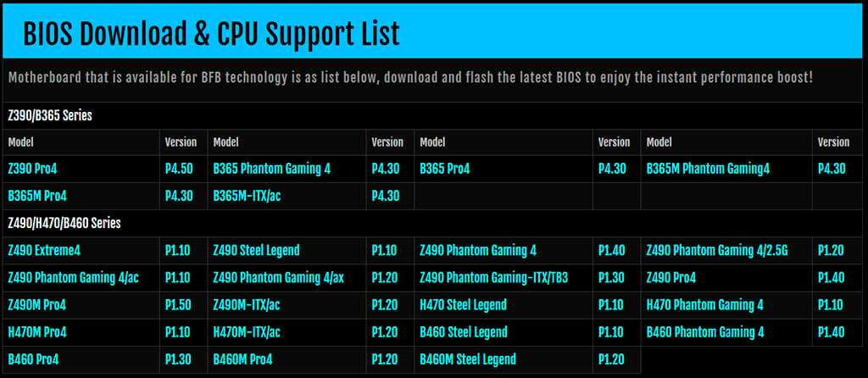
Task: Open B365M Phantom Gaming4 link
Action: tap(708, 169)
